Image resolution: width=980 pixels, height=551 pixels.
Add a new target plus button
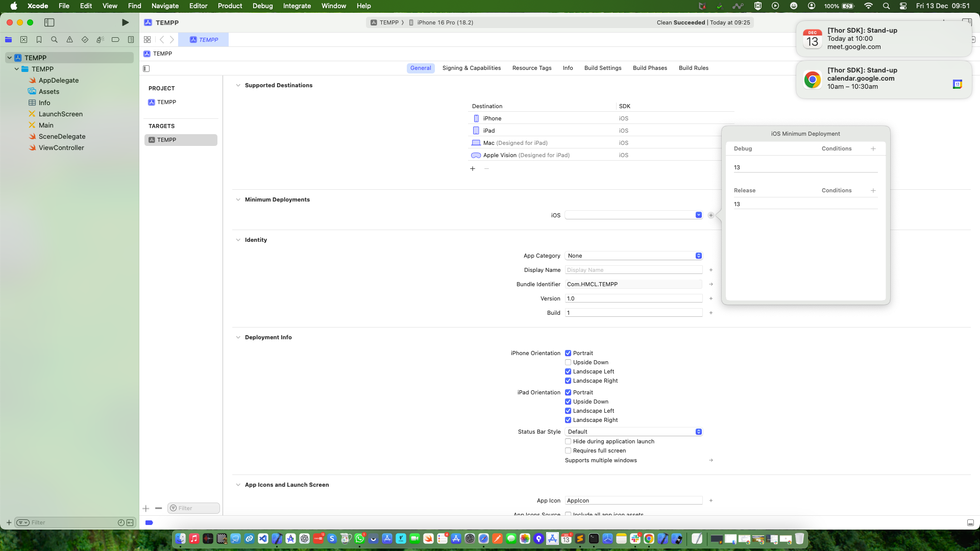[146, 508]
